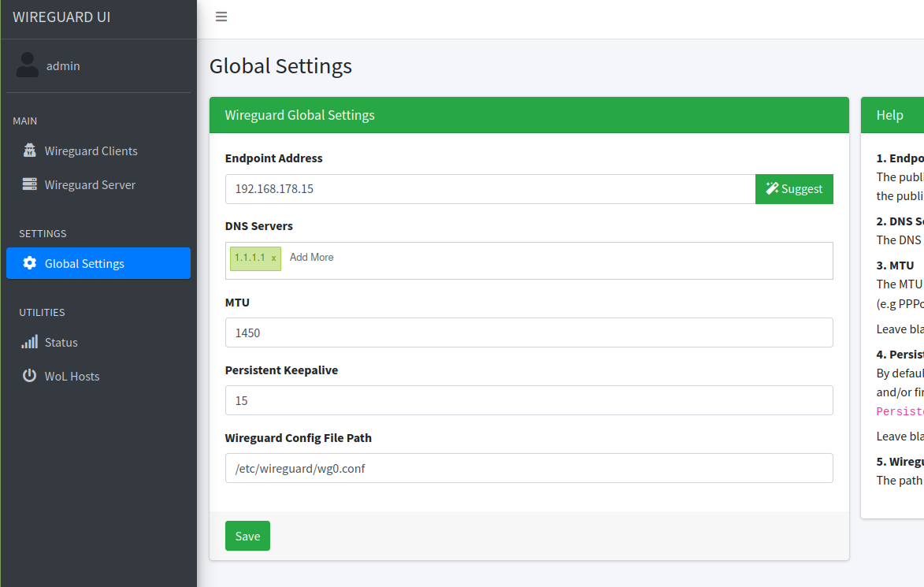This screenshot has width=924, height=587.
Task: Click the Wireguard Server rack icon
Action: (x=30, y=184)
